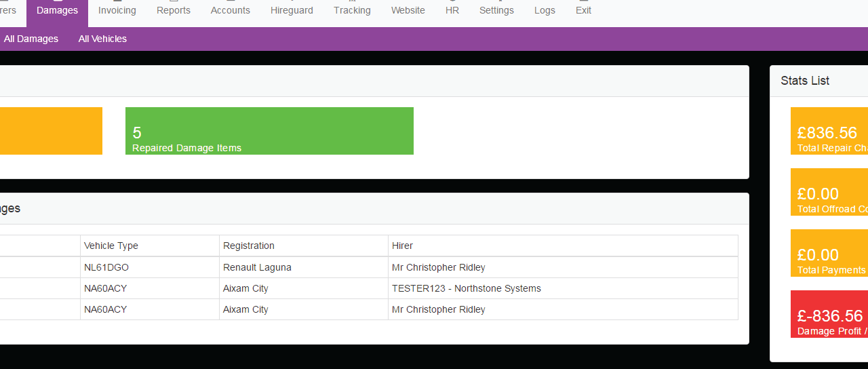Select Accounts in the top navigation

point(230,11)
